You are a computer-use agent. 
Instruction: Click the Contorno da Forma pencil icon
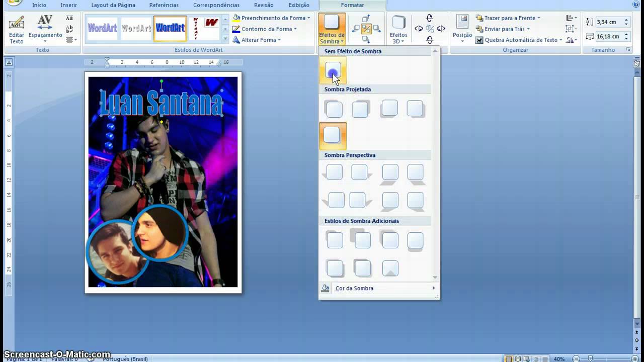click(236, 29)
